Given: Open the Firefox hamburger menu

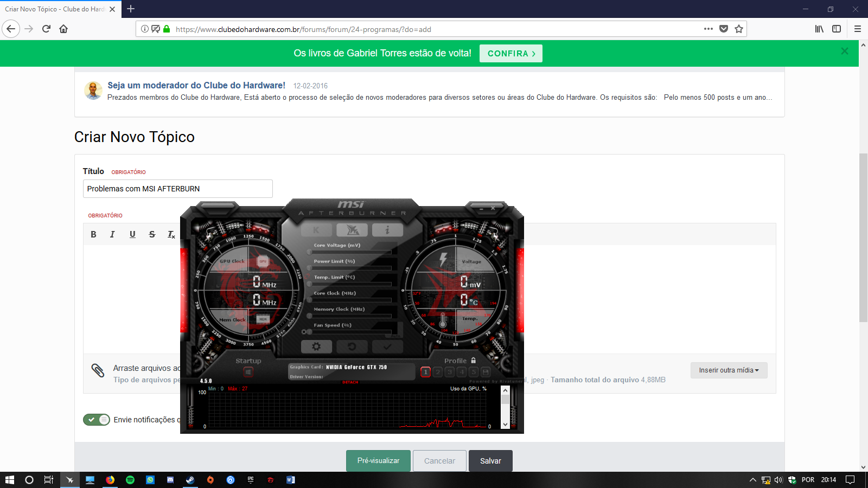Looking at the screenshot, I should 858,29.
